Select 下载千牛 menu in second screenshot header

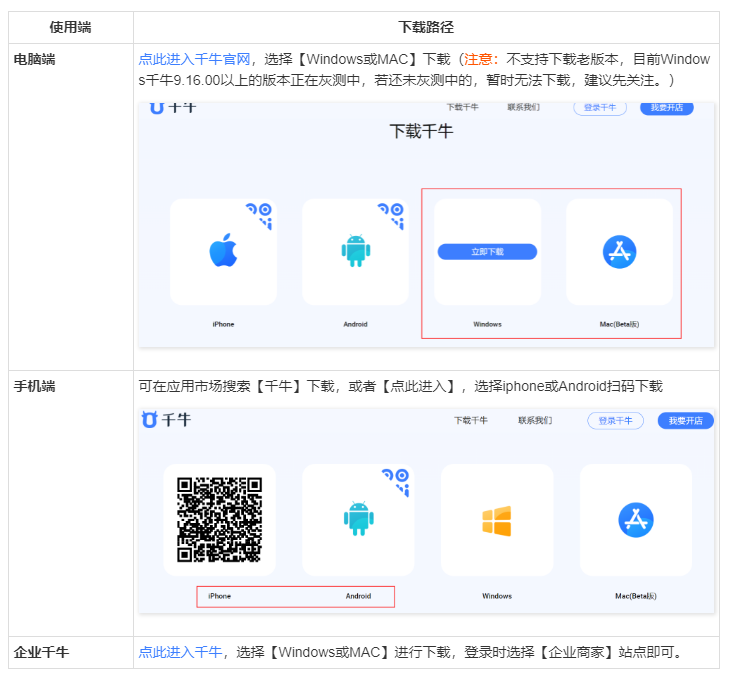pos(471,421)
